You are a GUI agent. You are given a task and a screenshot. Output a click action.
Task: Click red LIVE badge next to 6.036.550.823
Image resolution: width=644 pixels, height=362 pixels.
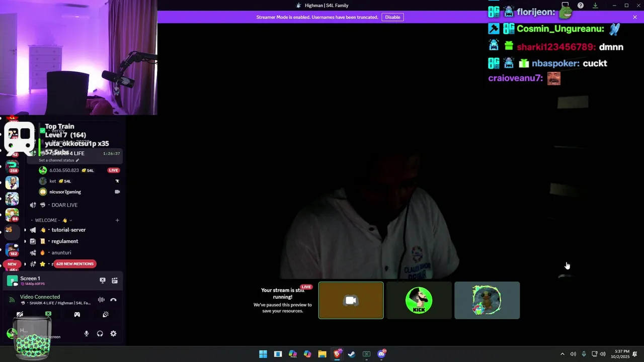point(114,170)
